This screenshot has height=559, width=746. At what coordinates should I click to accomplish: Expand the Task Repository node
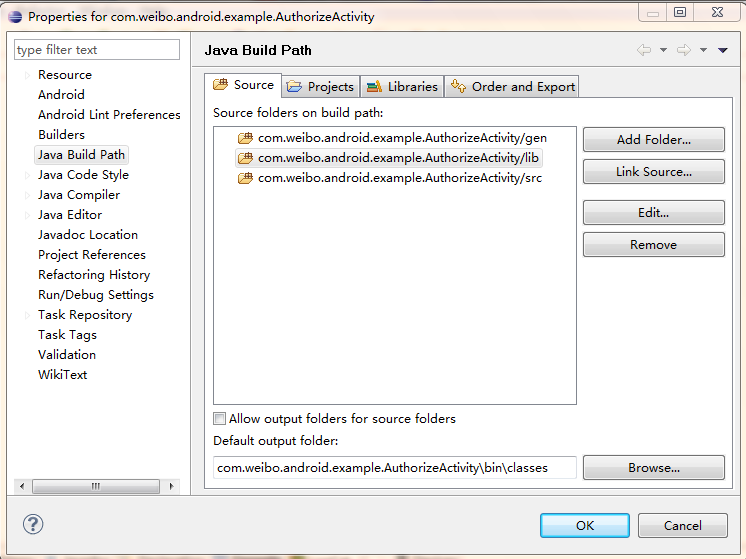27,315
